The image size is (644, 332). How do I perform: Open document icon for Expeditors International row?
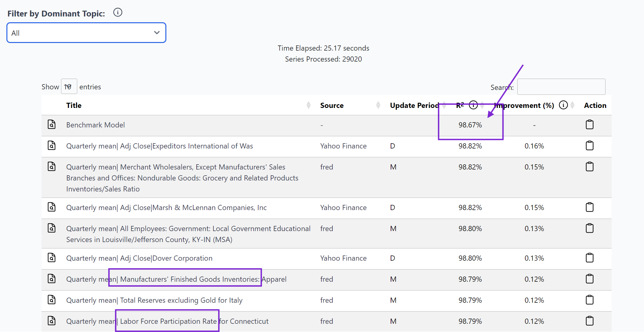pyautogui.click(x=52, y=145)
